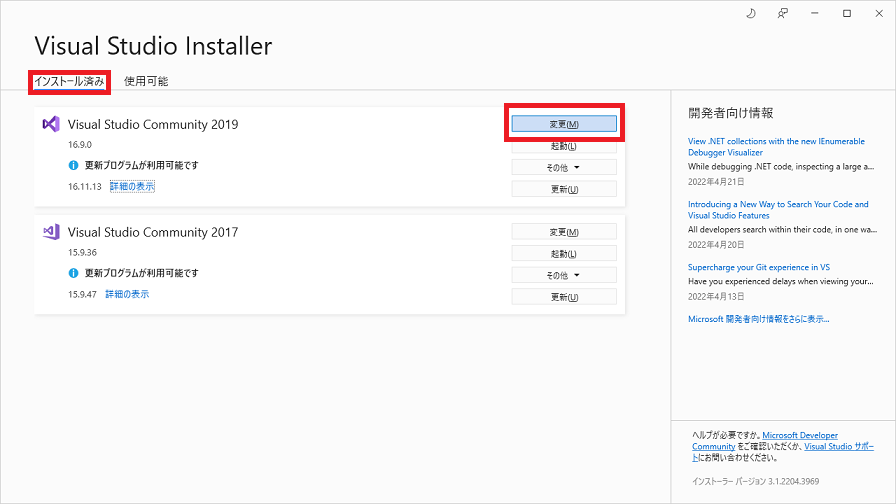
Task: Click the update info icon for VS 2017
Action: pyautogui.click(x=73, y=272)
